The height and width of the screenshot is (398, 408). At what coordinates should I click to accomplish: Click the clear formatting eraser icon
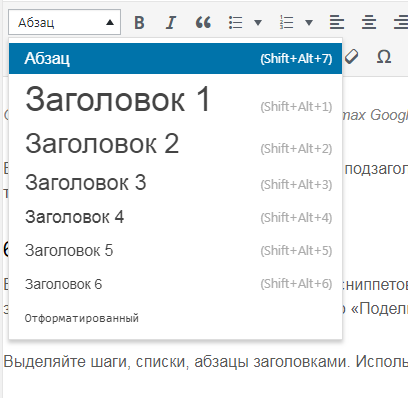[351, 57]
